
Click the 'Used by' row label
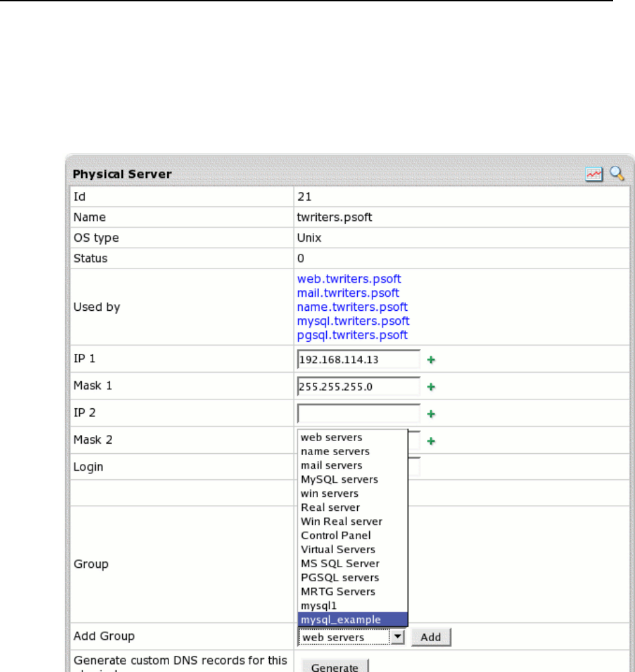point(97,307)
